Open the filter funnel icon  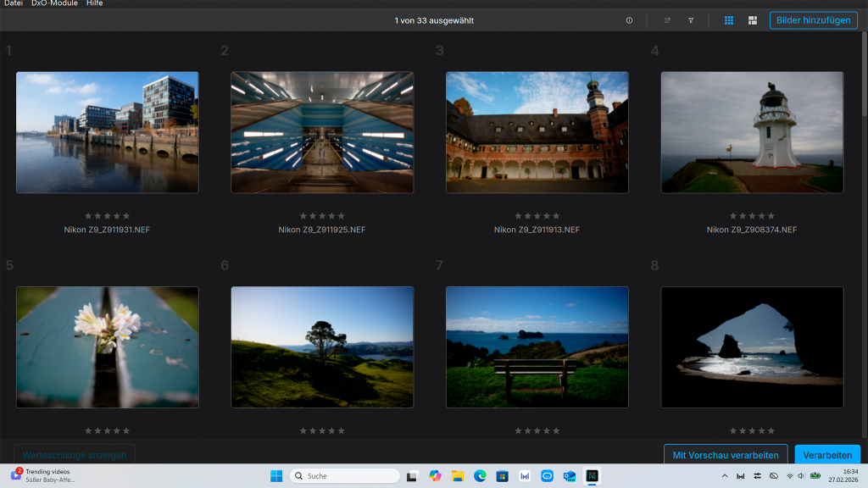(x=691, y=19)
